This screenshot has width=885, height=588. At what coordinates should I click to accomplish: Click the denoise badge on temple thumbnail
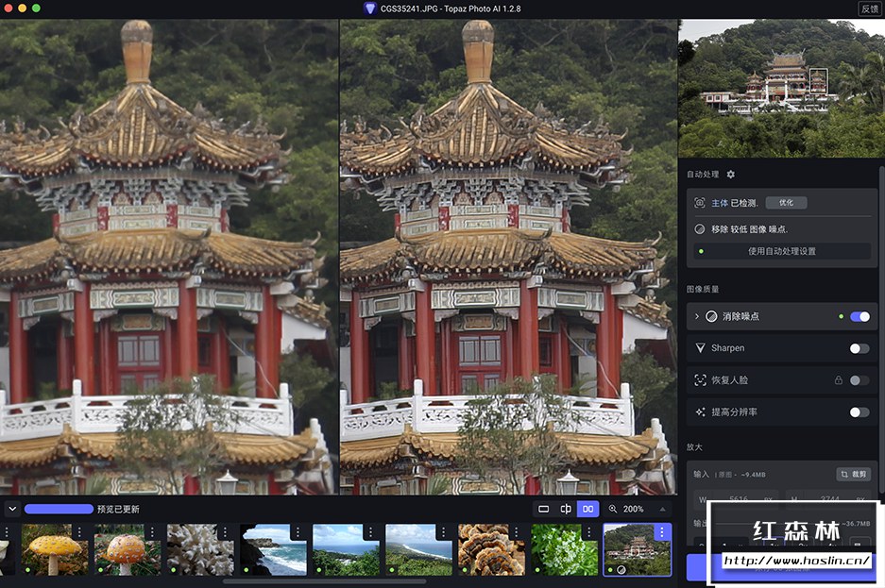[x=621, y=570]
